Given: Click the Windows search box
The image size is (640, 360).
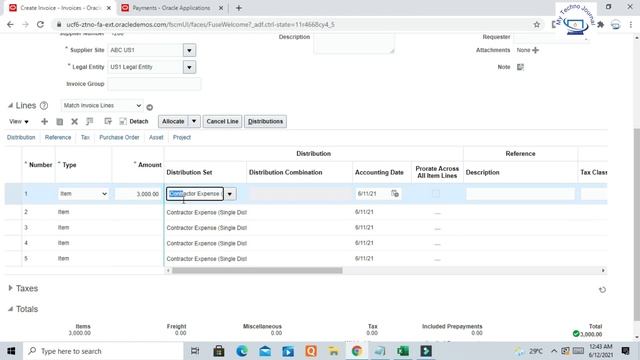Looking at the screenshot, I should coord(103,351).
